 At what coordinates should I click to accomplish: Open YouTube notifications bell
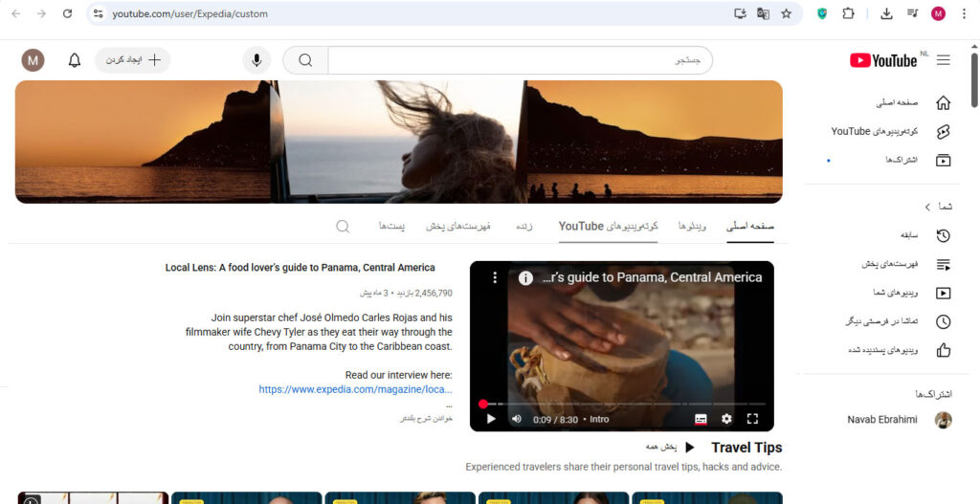click(75, 60)
